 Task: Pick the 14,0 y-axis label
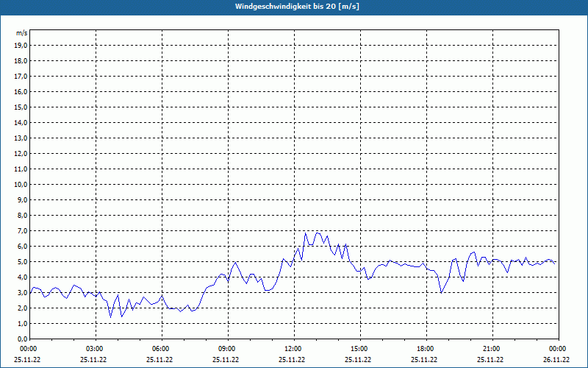coord(21,123)
